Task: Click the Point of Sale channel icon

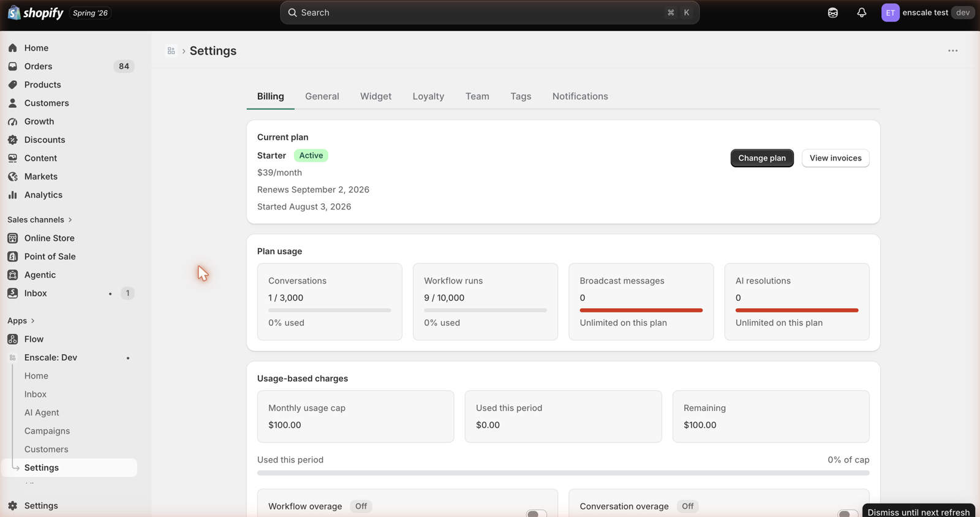Action: [13, 256]
